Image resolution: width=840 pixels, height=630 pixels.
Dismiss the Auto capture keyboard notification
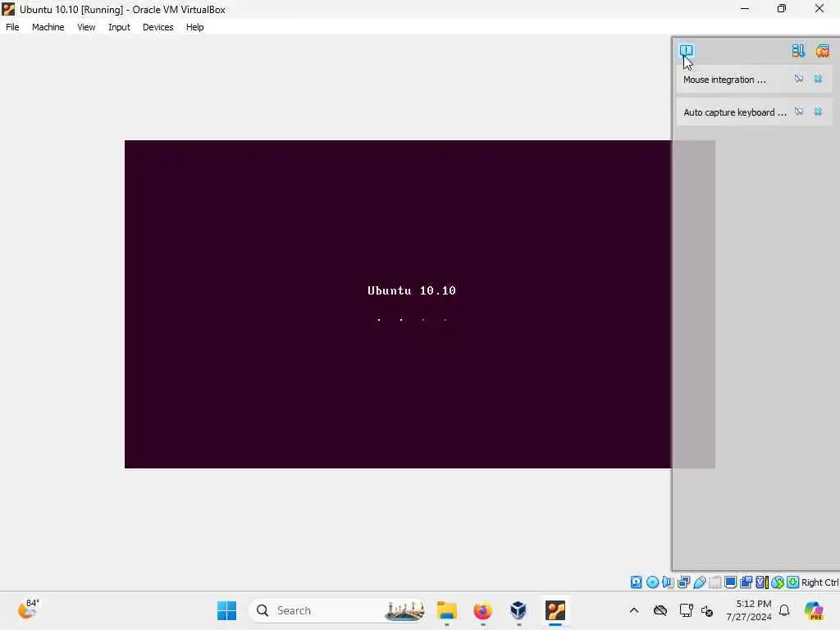coord(818,112)
